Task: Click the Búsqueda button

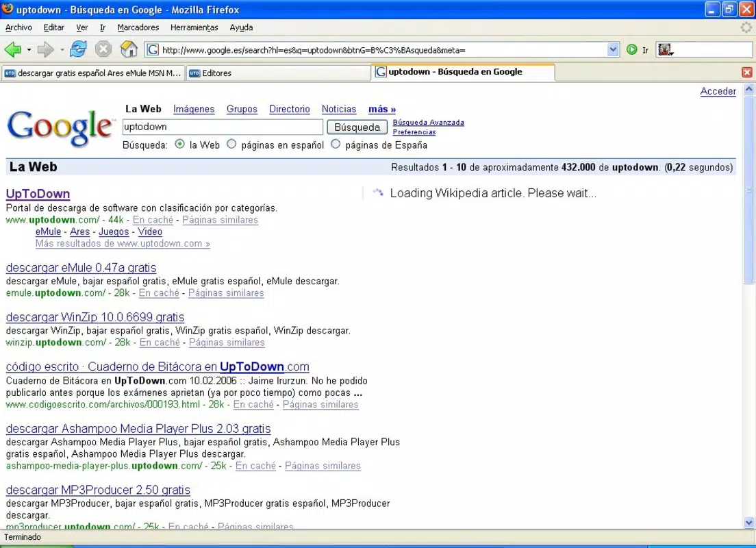Action: [x=357, y=127]
